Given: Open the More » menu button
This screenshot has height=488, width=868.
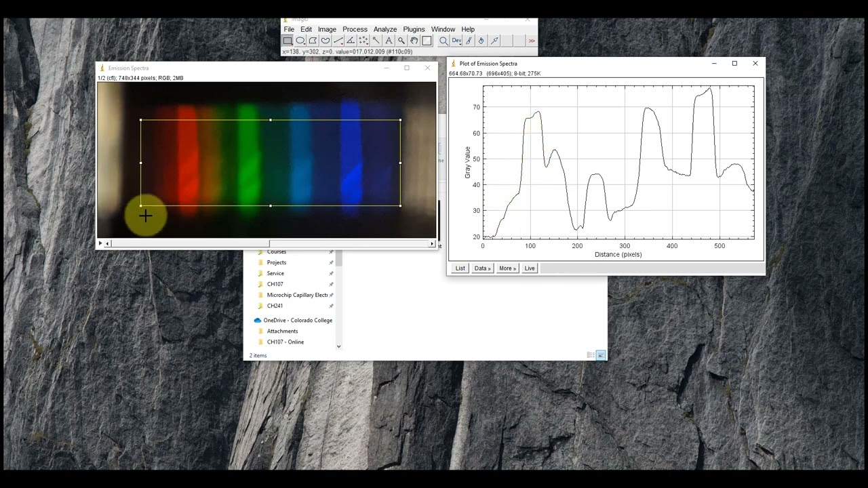Looking at the screenshot, I should coord(507,268).
